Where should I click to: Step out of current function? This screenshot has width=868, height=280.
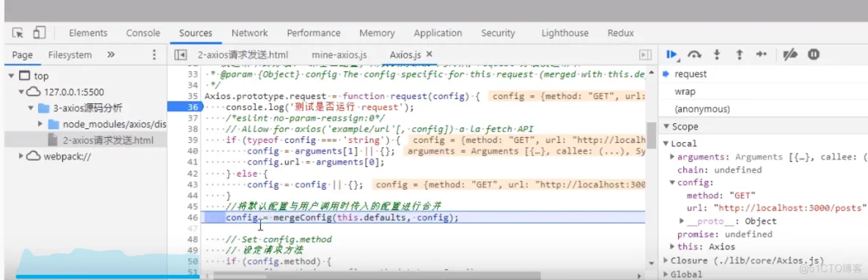[739, 55]
